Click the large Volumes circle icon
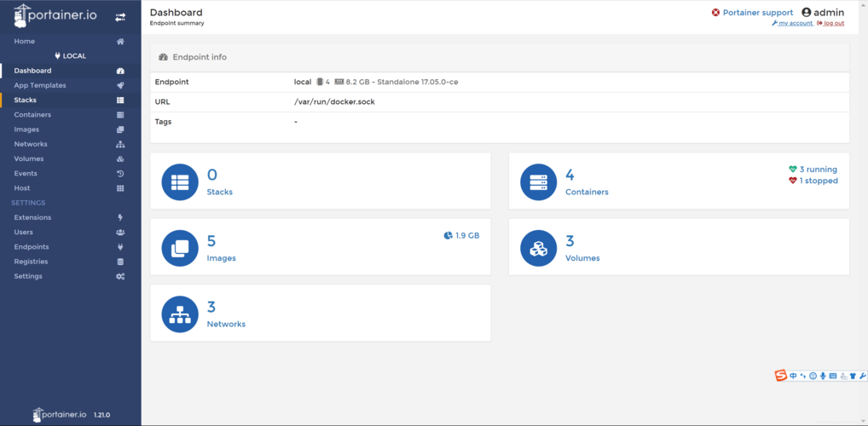 539,248
